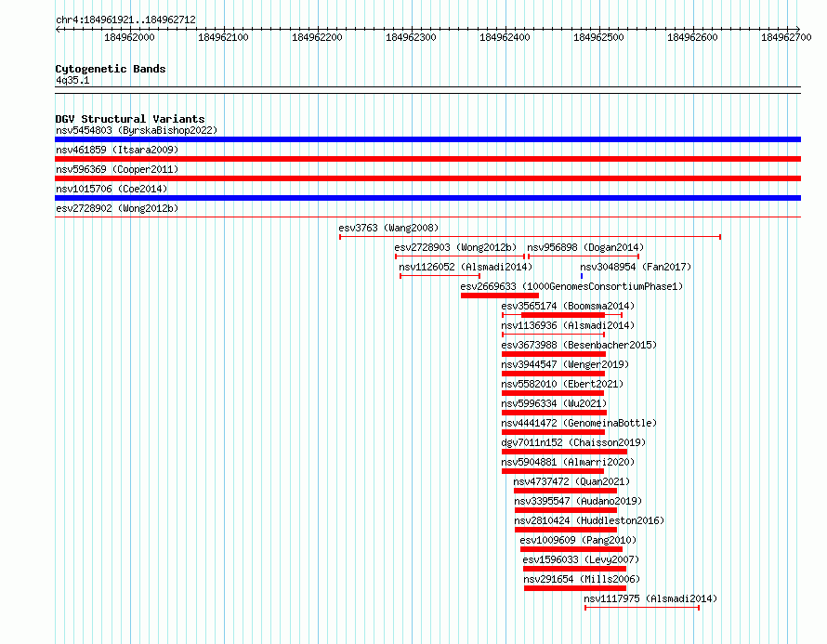Click ruler position 184962200
This screenshot has width=827, height=644.
click(317, 37)
